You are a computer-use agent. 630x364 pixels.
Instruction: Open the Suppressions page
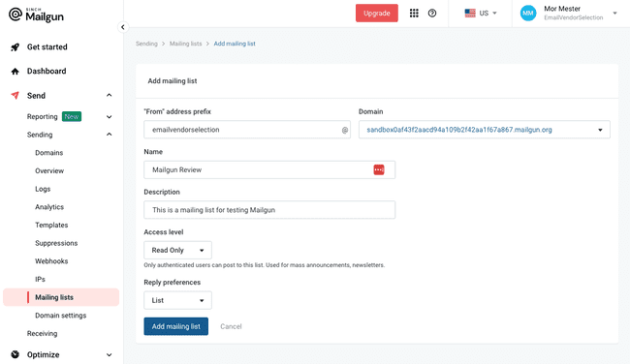pos(56,243)
